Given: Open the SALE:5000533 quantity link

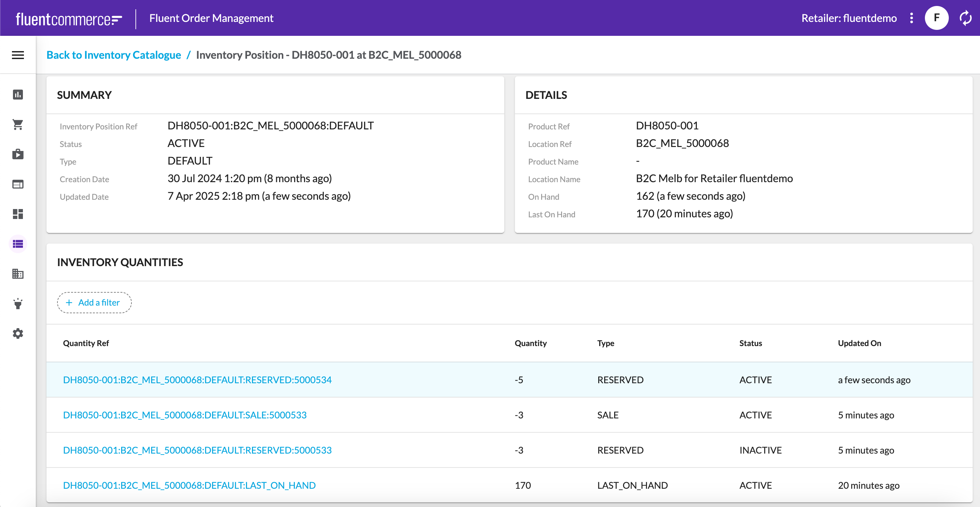Looking at the screenshot, I should (185, 414).
